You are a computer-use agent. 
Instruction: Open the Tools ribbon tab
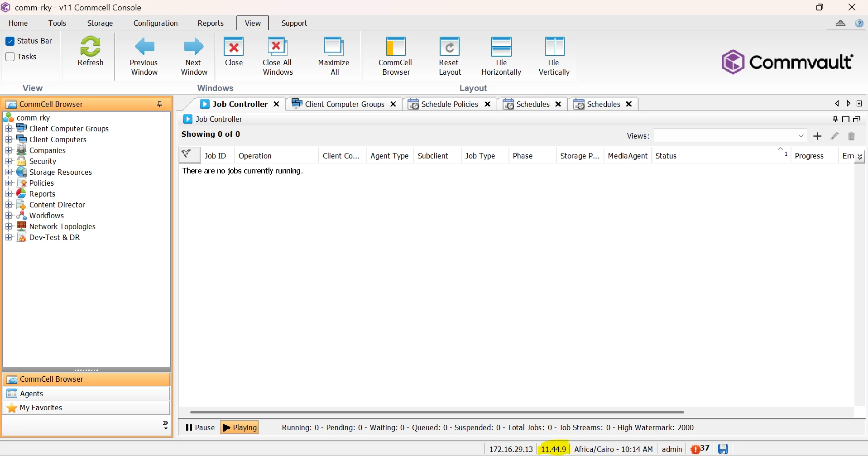click(58, 23)
